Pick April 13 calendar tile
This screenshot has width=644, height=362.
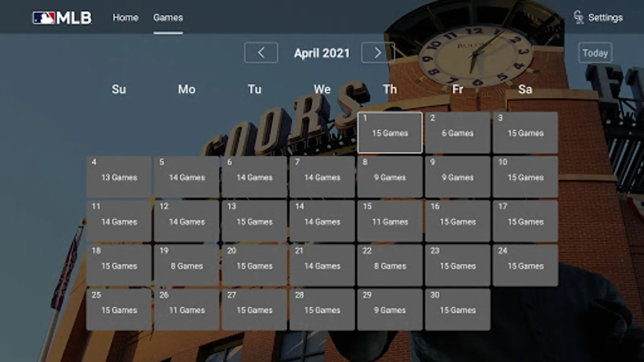coord(254,221)
